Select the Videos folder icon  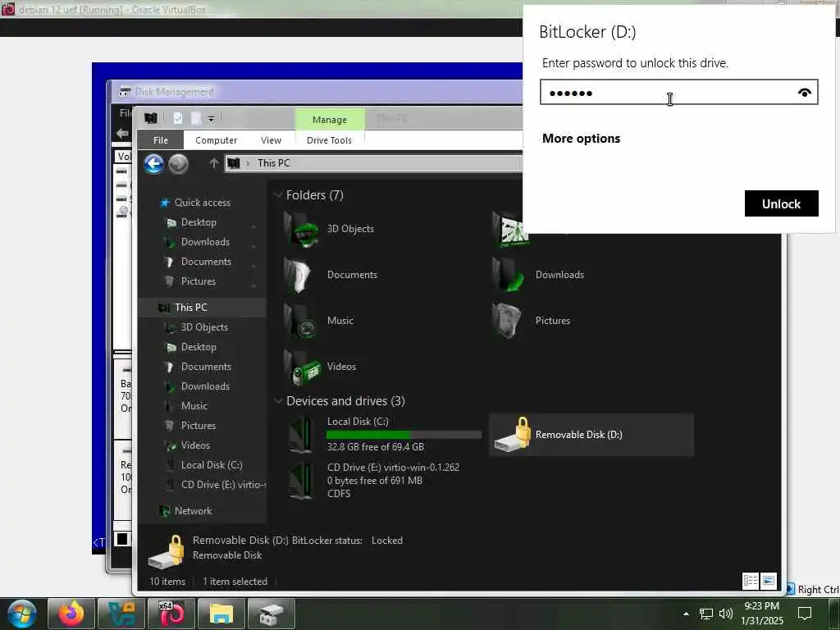tap(304, 367)
